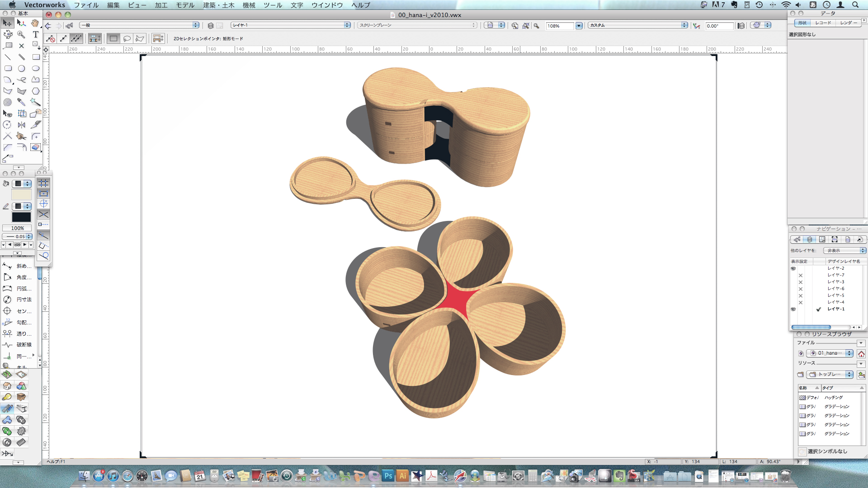Toggle visibility eye of レイヤ-2

[x=793, y=268]
